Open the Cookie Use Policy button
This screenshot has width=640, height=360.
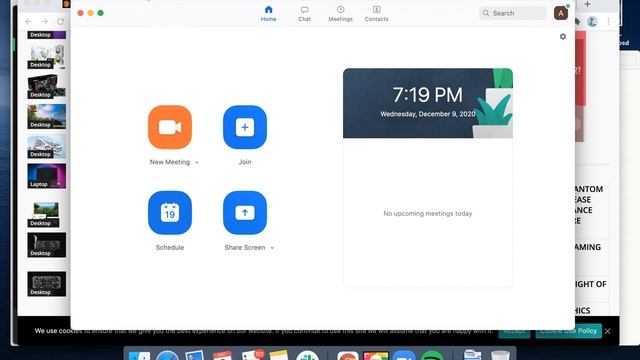(x=569, y=331)
